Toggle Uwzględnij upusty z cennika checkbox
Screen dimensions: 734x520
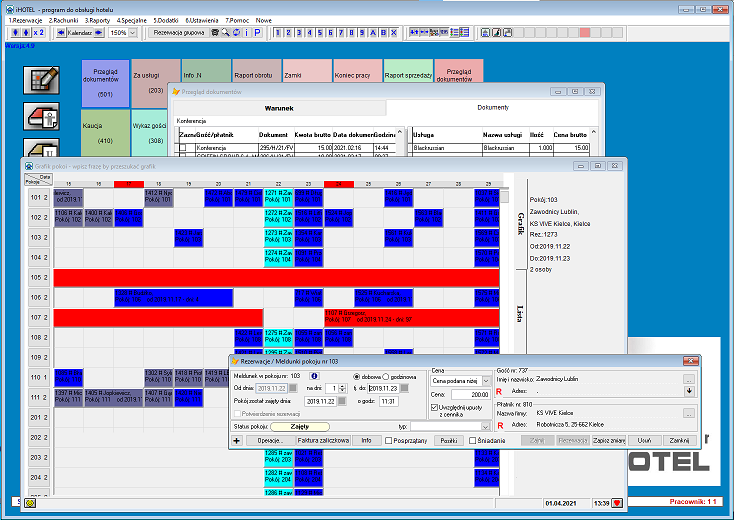point(434,408)
